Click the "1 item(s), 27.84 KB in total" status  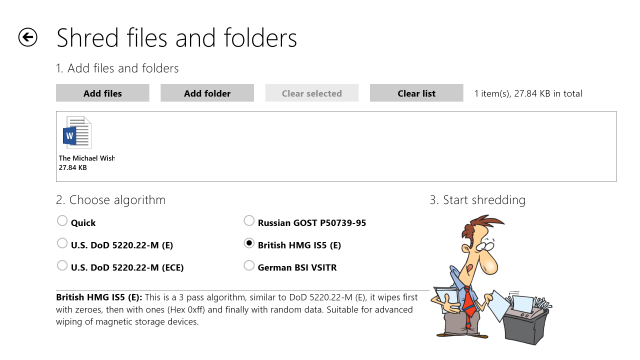click(x=528, y=93)
